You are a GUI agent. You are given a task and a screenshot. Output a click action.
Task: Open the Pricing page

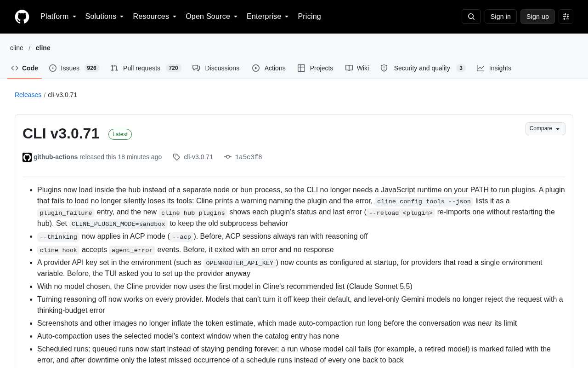point(310,17)
